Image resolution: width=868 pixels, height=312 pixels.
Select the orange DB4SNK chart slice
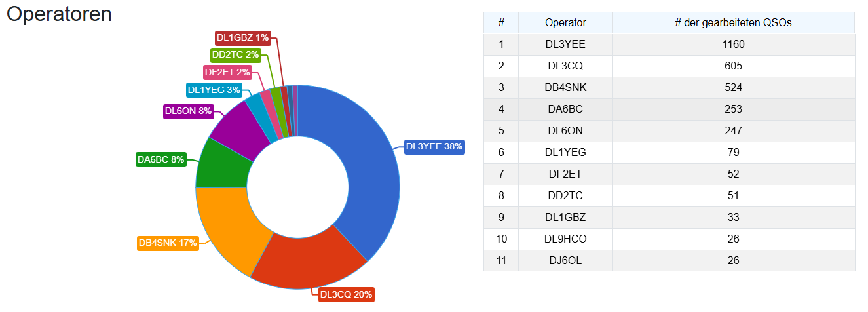[226, 226]
